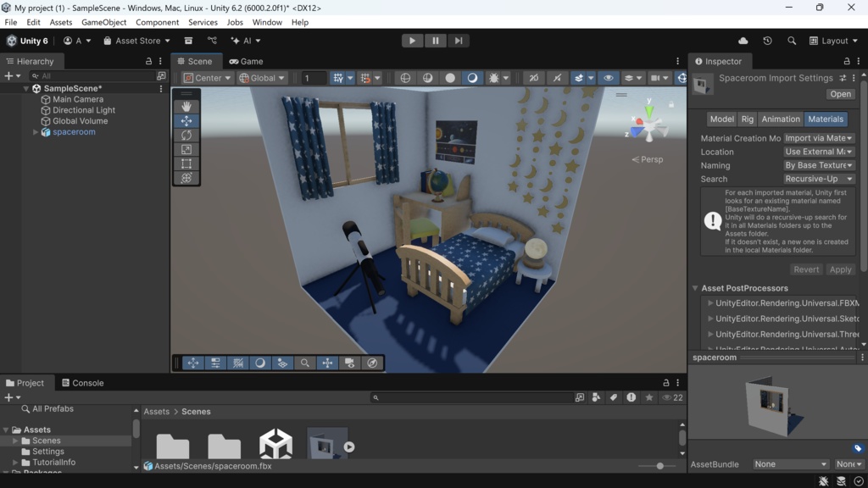Select the Scale tool
Image resolution: width=868 pixels, height=488 pixels.
tap(186, 149)
